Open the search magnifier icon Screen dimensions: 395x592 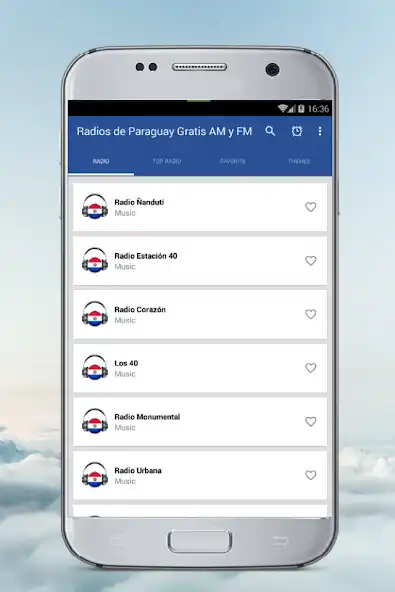coord(270,131)
